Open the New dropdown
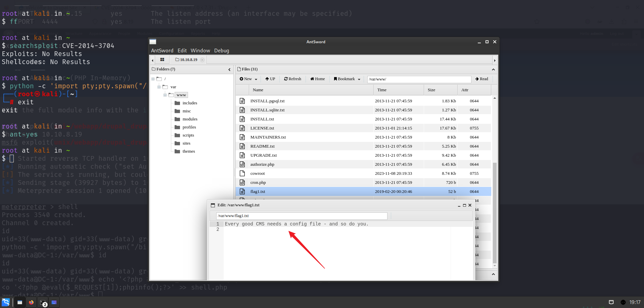The image size is (644, 308). [248, 79]
